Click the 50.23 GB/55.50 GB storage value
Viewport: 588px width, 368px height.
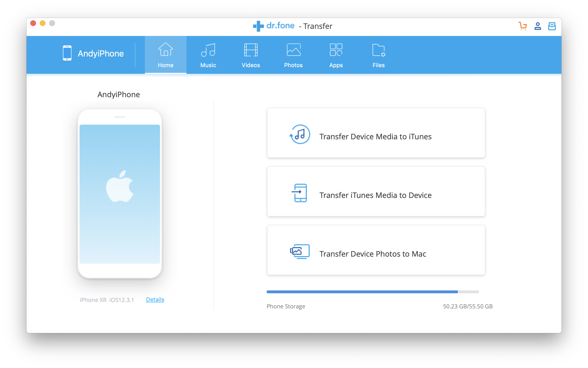(468, 307)
